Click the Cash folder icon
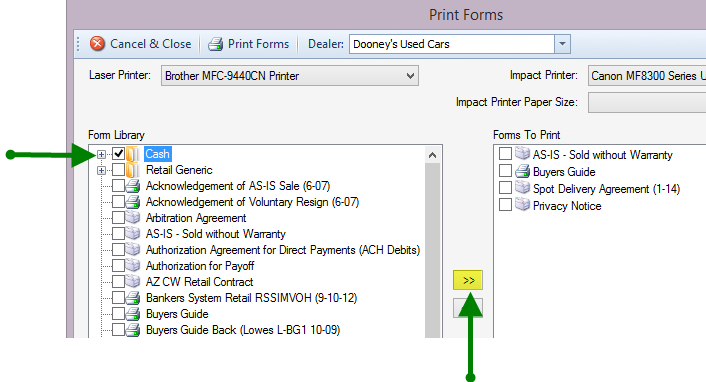 (133, 154)
